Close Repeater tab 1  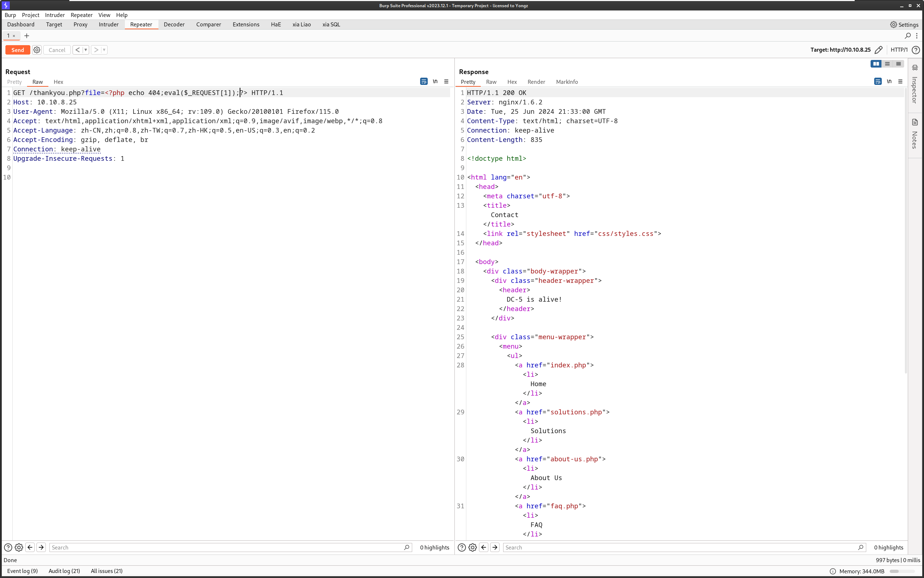[x=14, y=36]
